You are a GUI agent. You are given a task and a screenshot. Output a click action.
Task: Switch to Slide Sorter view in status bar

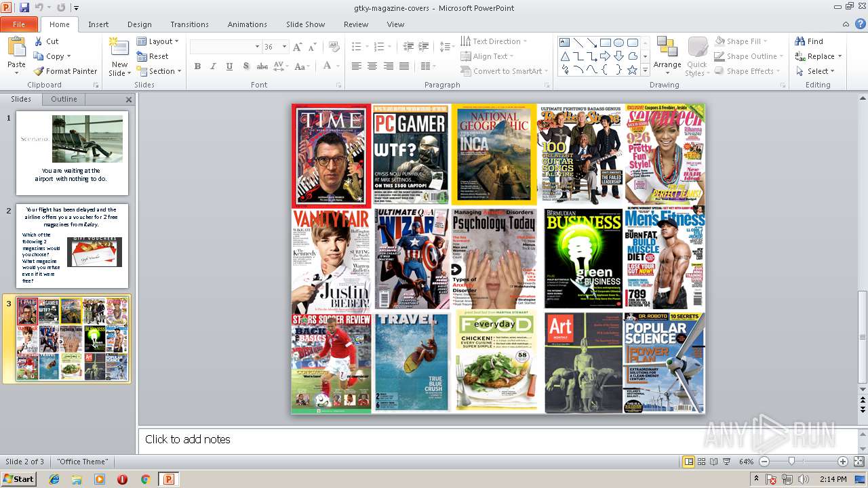(x=702, y=462)
